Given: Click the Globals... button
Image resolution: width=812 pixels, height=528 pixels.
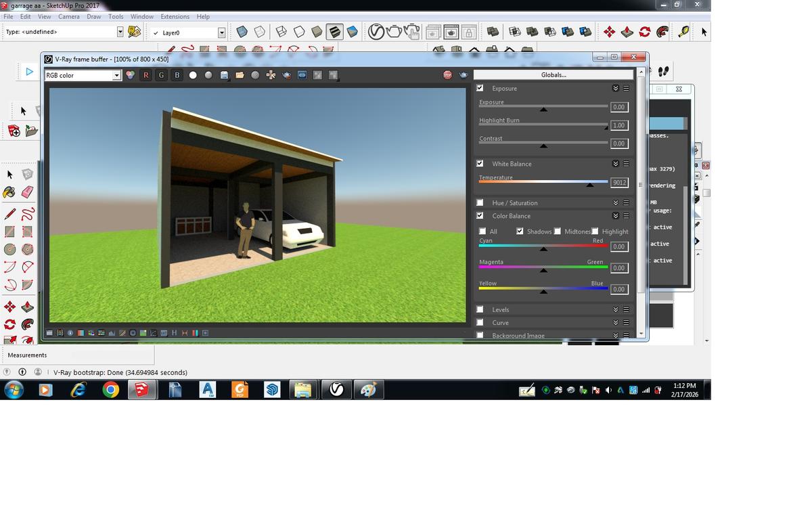Looking at the screenshot, I should (x=554, y=74).
